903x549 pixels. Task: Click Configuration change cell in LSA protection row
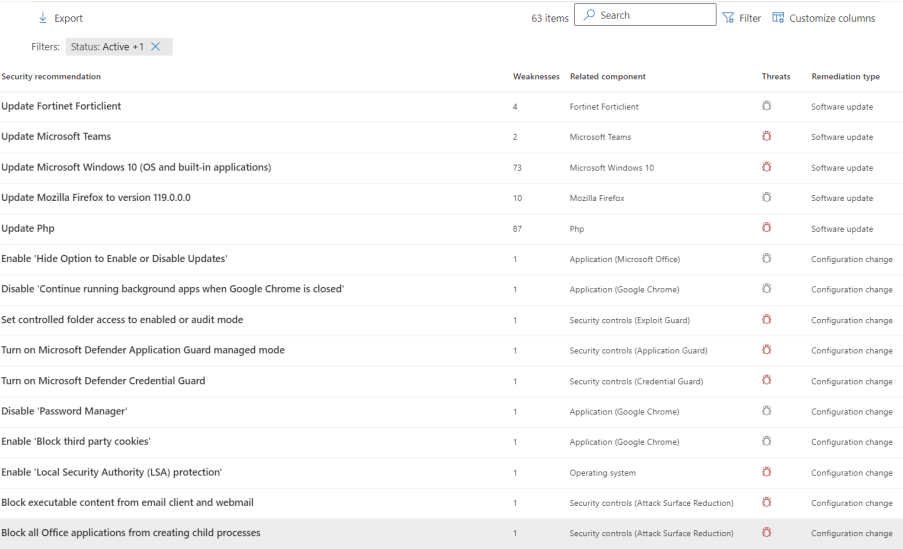[852, 473]
